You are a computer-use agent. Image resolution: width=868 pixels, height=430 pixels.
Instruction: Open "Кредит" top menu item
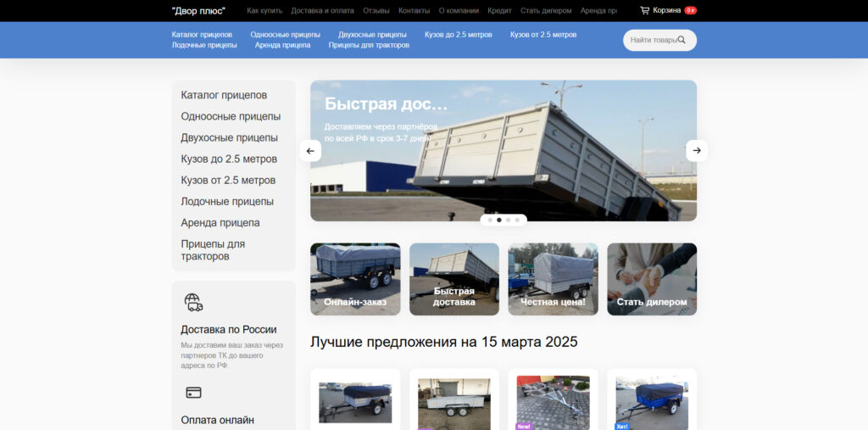pos(499,10)
